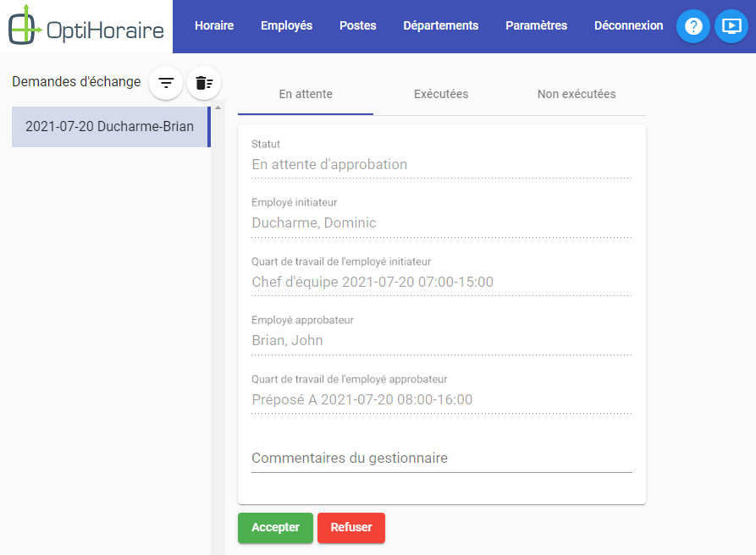Click the list scrollbar up arrow
The height and width of the screenshot is (555, 756).
tap(218, 108)
